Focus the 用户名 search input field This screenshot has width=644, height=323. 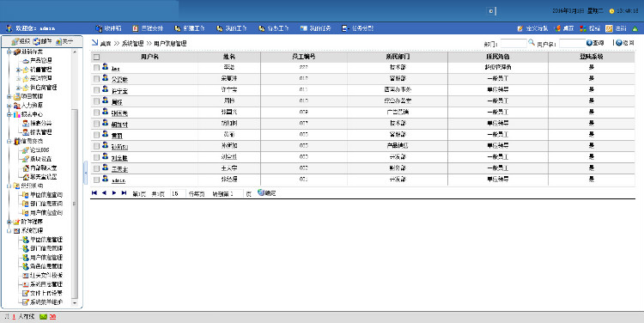point(572,43)
